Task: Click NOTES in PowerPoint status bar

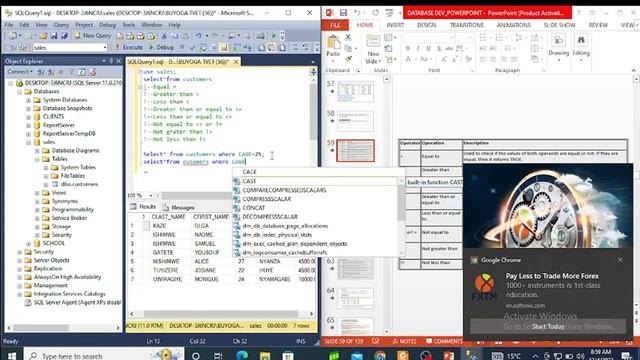Action: (x=404, y=341)
